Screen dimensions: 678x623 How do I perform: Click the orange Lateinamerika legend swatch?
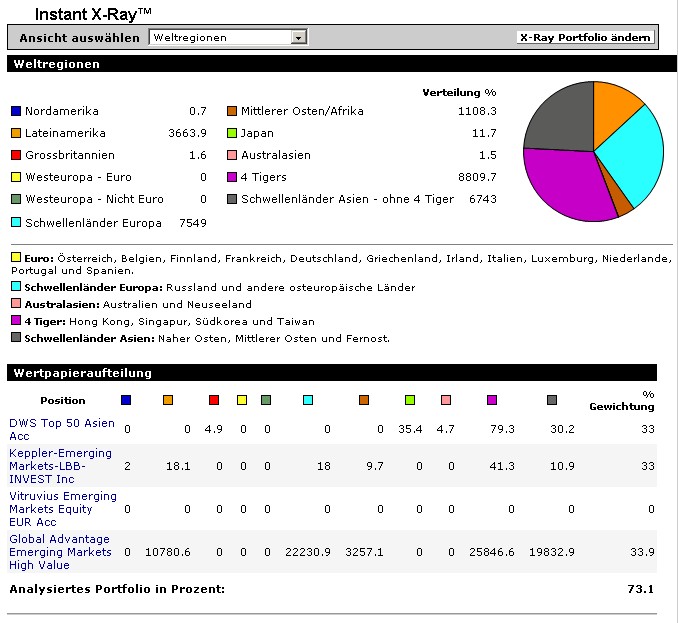pos(16,133)
